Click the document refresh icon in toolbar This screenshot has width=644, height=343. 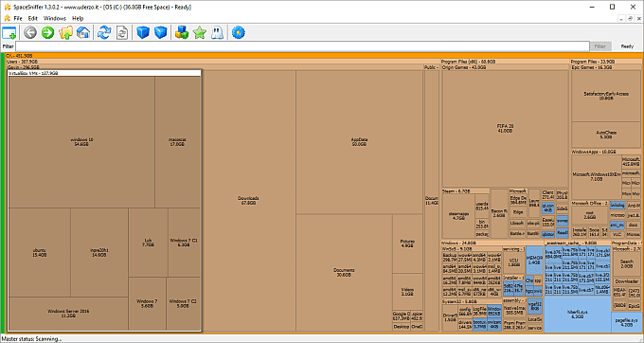pos(122,32)
